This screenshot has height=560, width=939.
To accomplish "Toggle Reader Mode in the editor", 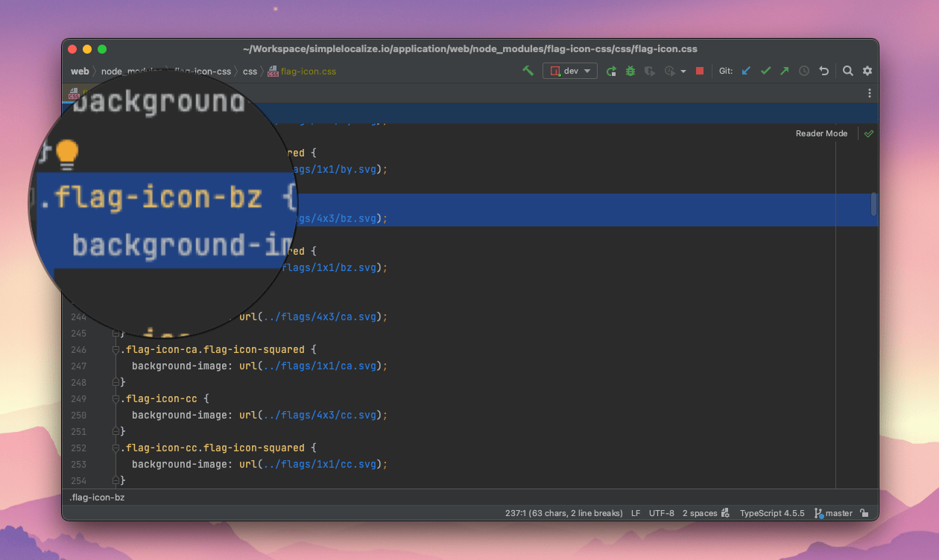I will [x=821, y=133].
